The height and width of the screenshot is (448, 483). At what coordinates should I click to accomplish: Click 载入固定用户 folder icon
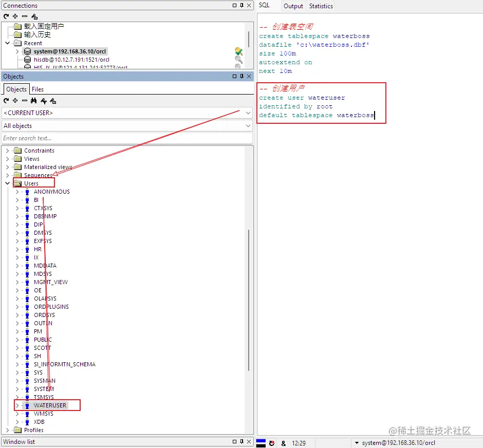(18, 27)
